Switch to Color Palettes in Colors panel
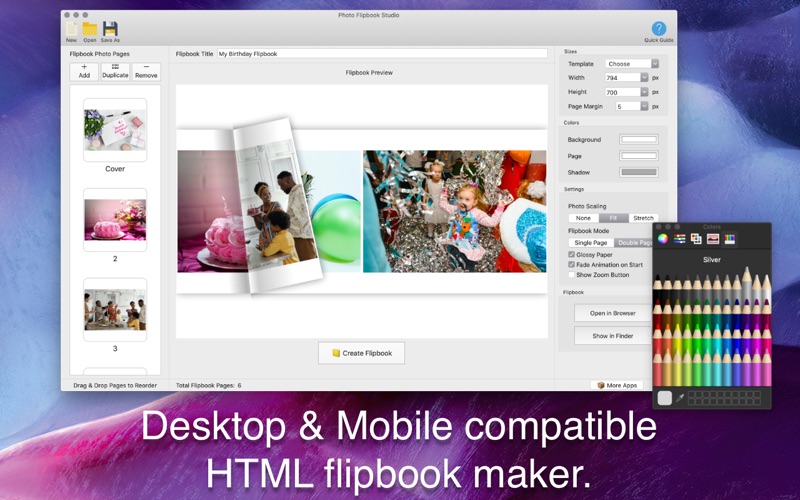 (x=696, y=239)
